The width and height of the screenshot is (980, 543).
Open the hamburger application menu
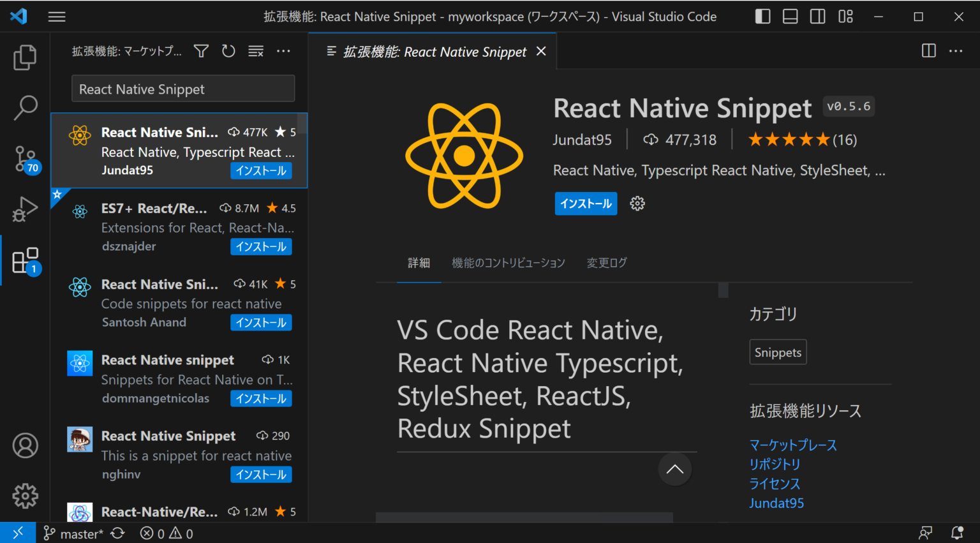[56, 16]
